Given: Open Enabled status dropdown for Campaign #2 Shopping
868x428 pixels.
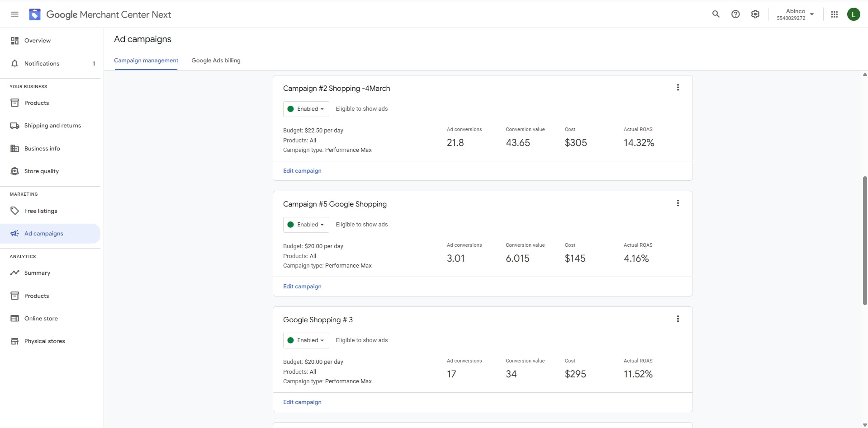Looking at the screenshot, I should pos(306,109).
